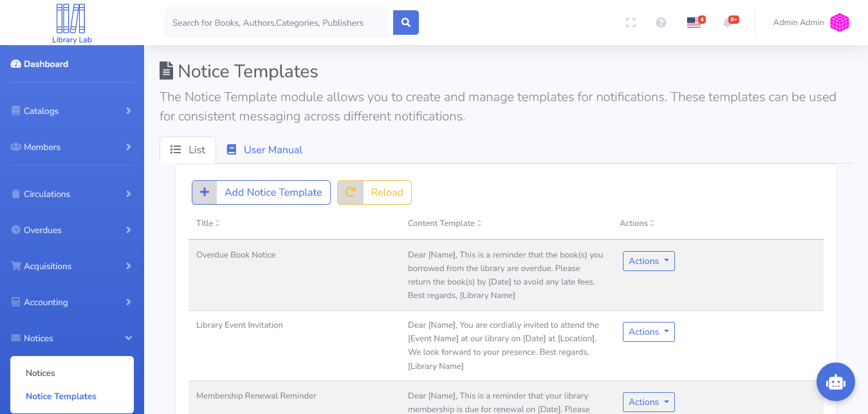
Task: Click the Library Lab logo
Action: [x=71, y=23]
